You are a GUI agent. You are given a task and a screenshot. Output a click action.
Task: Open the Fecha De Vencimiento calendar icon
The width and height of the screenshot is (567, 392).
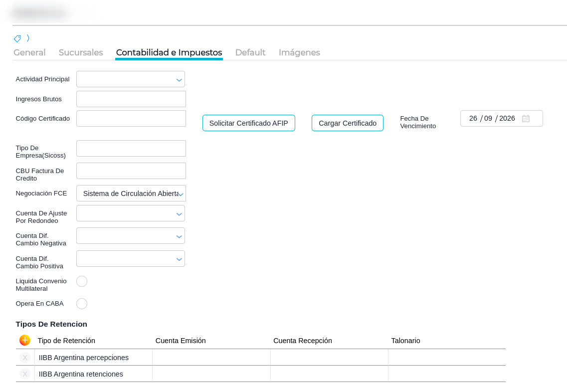pyautogui.click(x=526, y=119)
